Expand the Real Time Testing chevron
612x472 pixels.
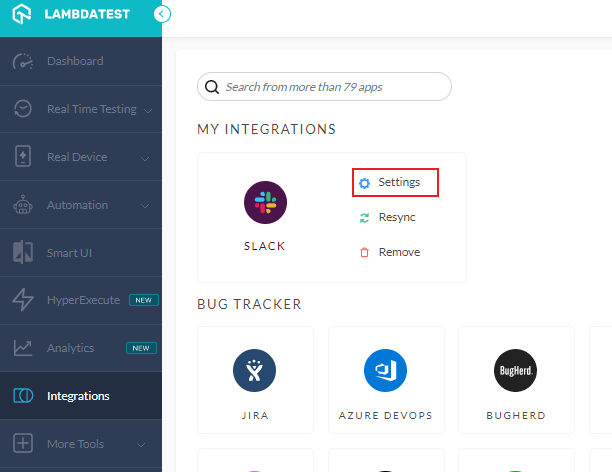(148, 111)
